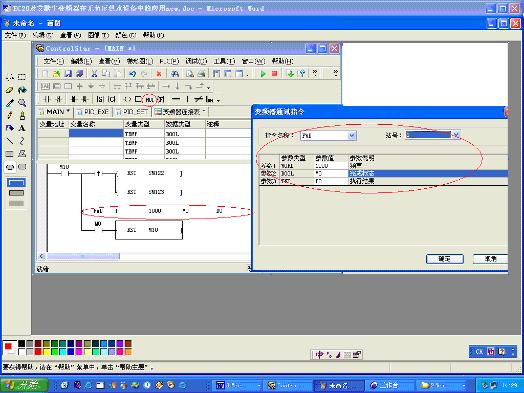The height and width of the screenshot is (393, 524).
Task: Open the instruction name combo box in dialog
Action: point(328,135)
